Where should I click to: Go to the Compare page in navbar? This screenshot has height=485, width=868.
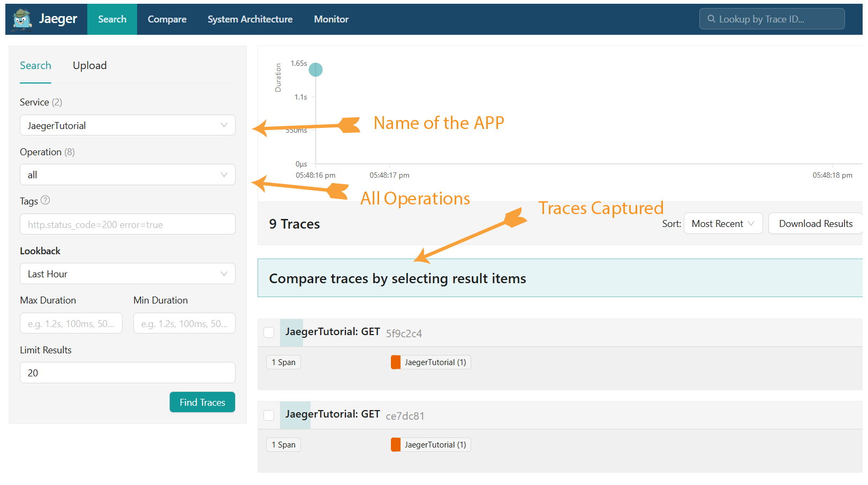(167, 19)
